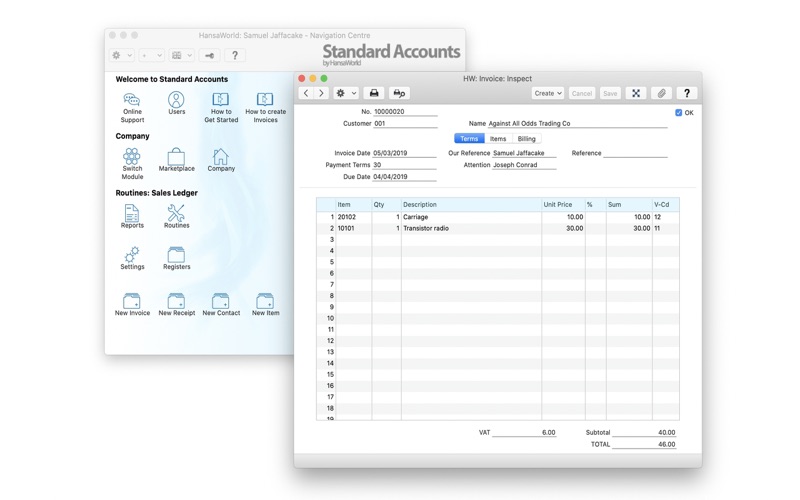Click the Invoice Date field
The height and width of the screenshot is (500, 800).
[404, 153]
